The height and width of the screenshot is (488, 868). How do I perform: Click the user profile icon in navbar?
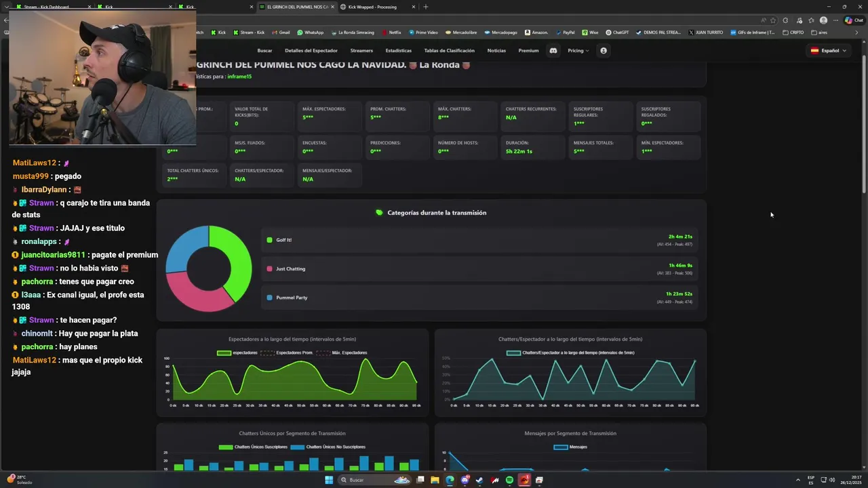coord(604,50)
